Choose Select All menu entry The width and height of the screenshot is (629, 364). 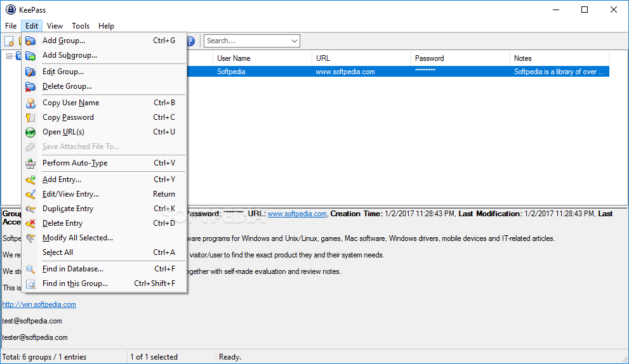pos(104,252)
